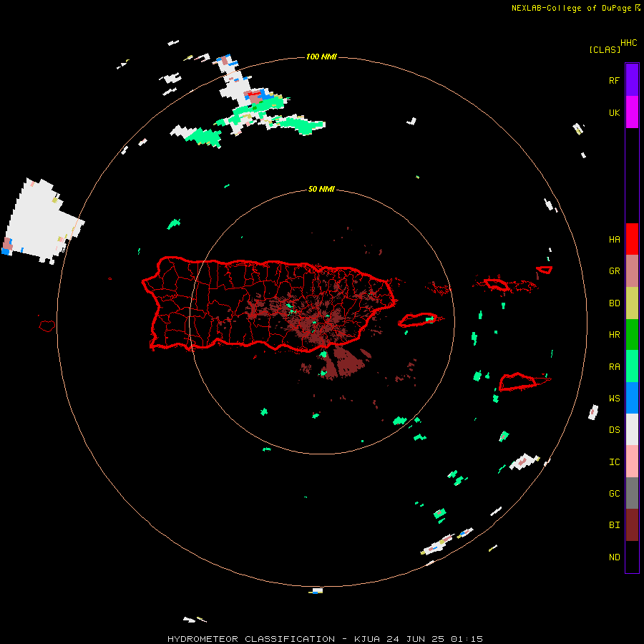Click the DS white legend swatch
Image resolution: width=644 pixels, height=644 pixels.
point(632,429)
